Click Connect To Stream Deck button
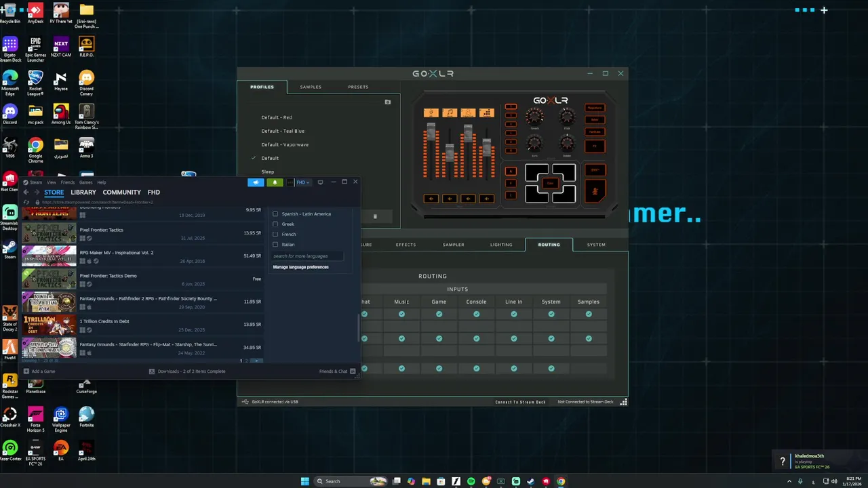The width and height of the screenshot is (868, 488). (520, 402)
